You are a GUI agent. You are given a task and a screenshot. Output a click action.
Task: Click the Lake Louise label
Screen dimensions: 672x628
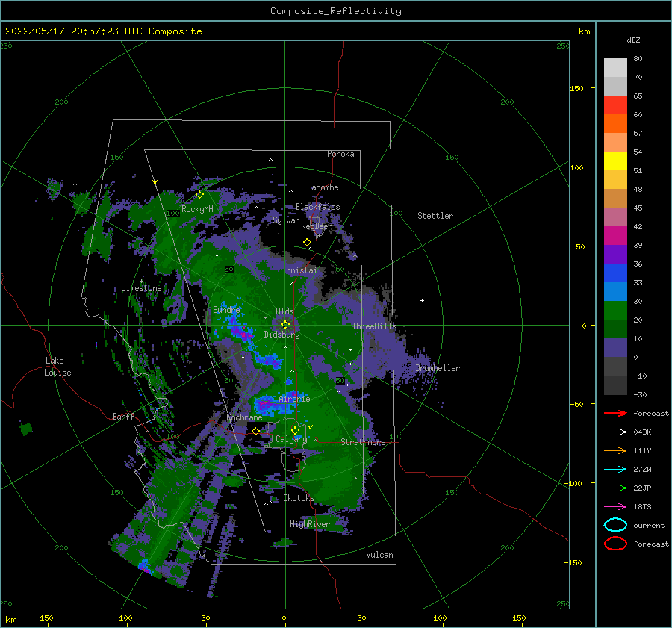pyautogui.click(x=57, y=367)
